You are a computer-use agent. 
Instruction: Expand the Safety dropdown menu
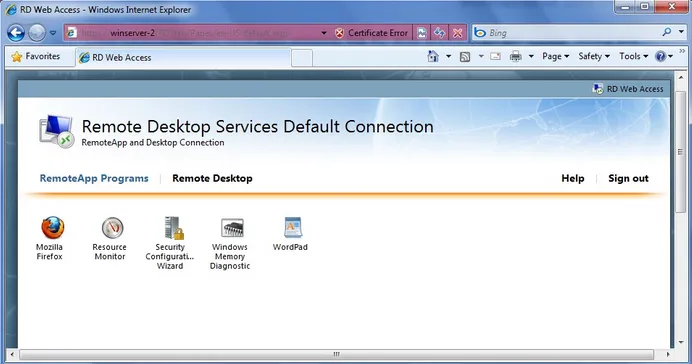click(594, 56)
